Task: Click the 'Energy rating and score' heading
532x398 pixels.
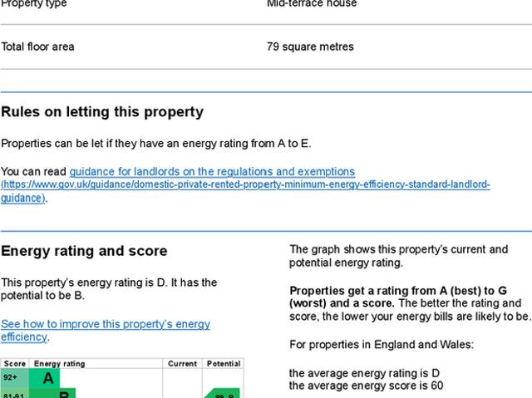Action: 84,251
